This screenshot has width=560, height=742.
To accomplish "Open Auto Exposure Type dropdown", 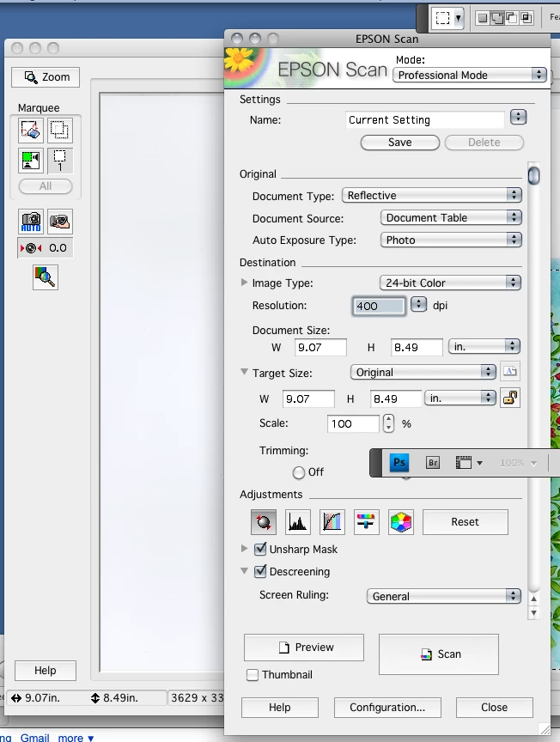I will 451,240.
